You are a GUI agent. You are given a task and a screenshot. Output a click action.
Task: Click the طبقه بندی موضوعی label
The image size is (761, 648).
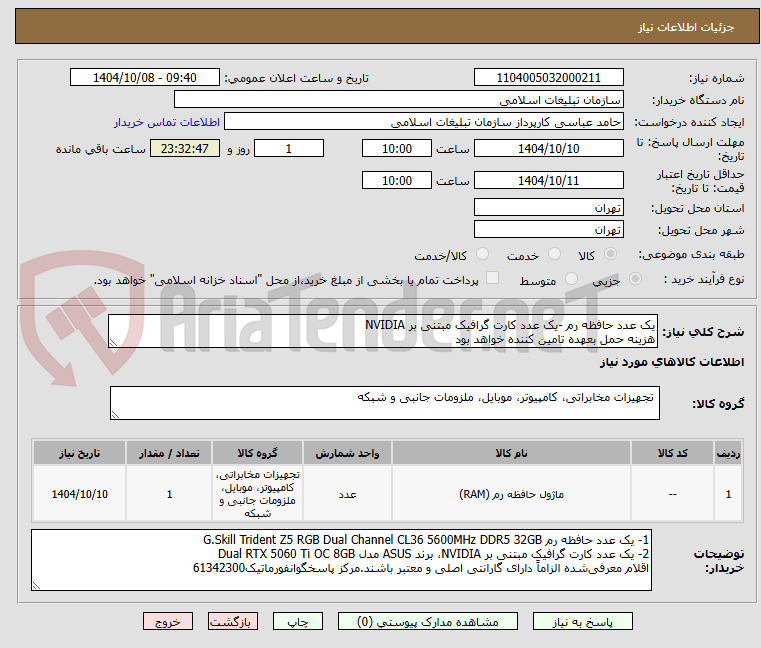coord(691,254)
